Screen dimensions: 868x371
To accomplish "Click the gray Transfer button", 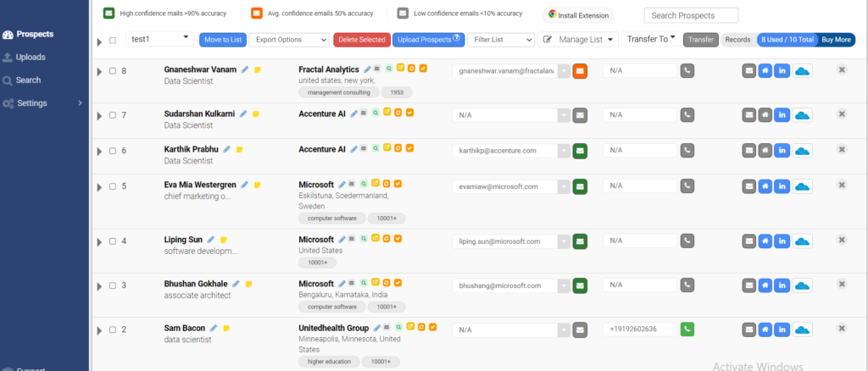I will [701, 39].
